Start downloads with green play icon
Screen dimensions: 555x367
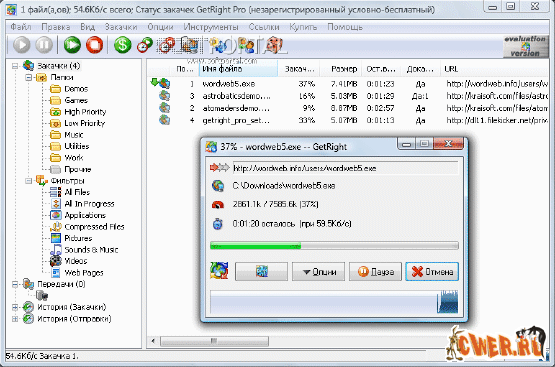pos(72,45)
